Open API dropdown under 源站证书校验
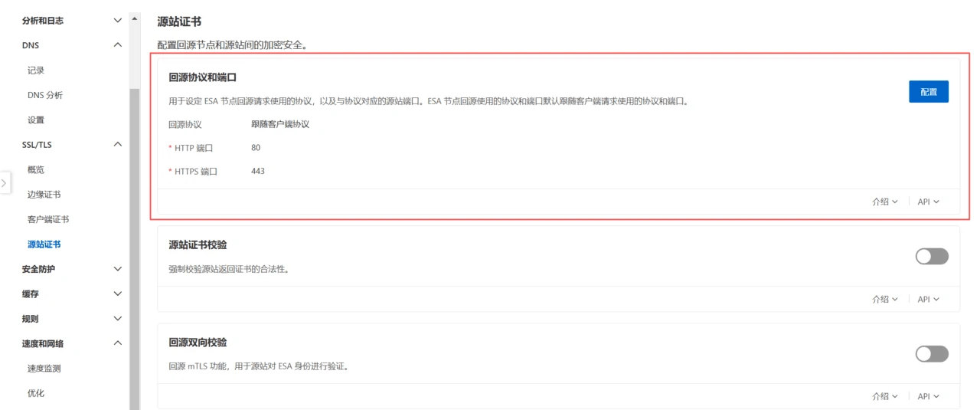 click(x=928, y=299)
